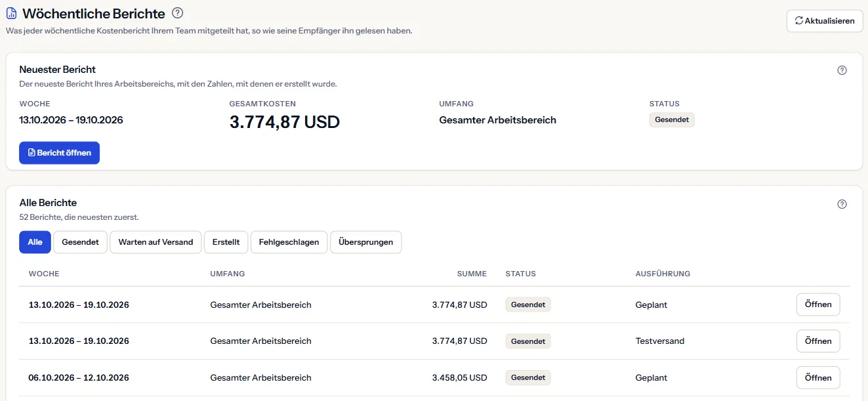
Task: Click Gesamter Arbeitsbereich in the 06.10.2026 row
Action: click(260, 378)
